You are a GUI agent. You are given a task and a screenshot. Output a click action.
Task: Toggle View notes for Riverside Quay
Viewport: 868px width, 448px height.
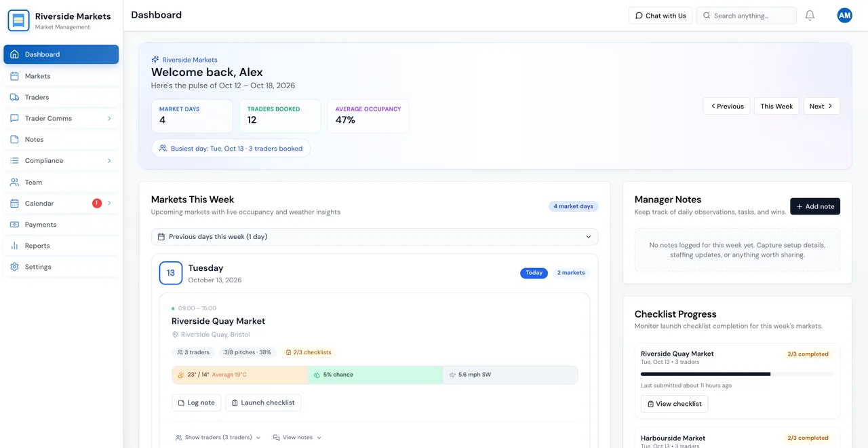pos(297,438)
